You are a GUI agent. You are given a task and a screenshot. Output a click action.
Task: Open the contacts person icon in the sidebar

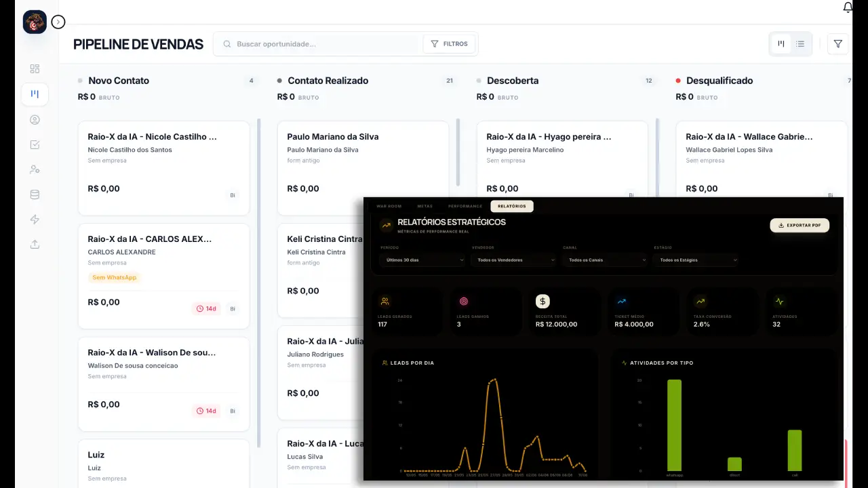(35, 119)
